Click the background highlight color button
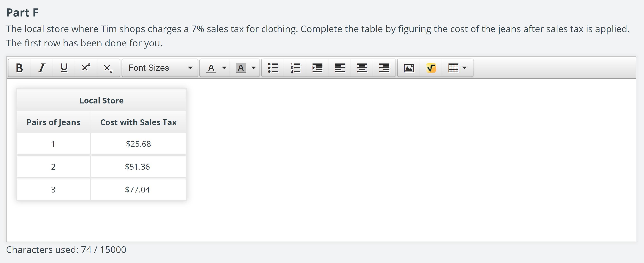The width and height of the screenshot is (644, 263). point(241,68)
